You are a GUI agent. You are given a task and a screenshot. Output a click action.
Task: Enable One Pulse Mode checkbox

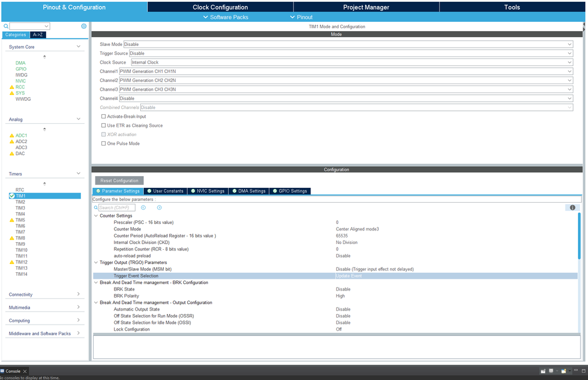point(104,144)
